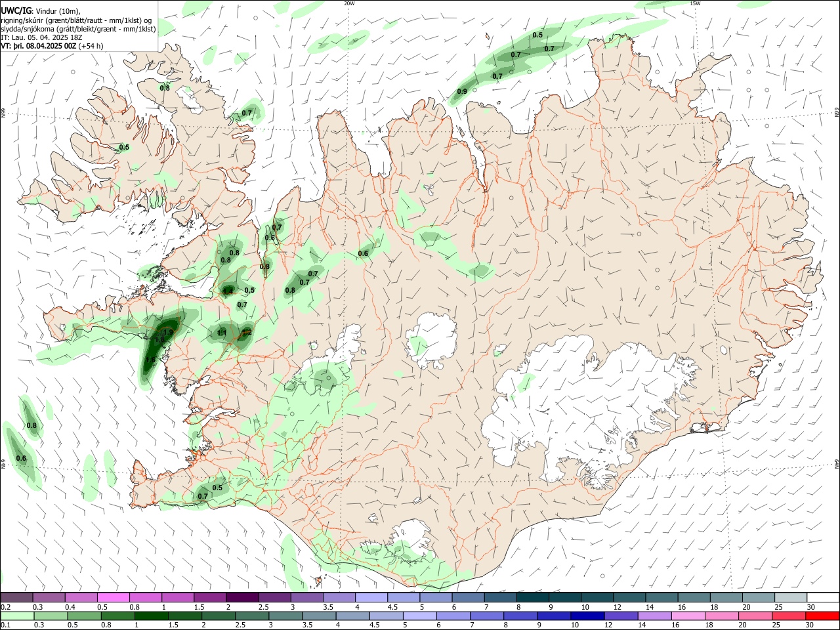
Task: Select the white 30 mm snow legend swatch
Action: click(824, 597)
